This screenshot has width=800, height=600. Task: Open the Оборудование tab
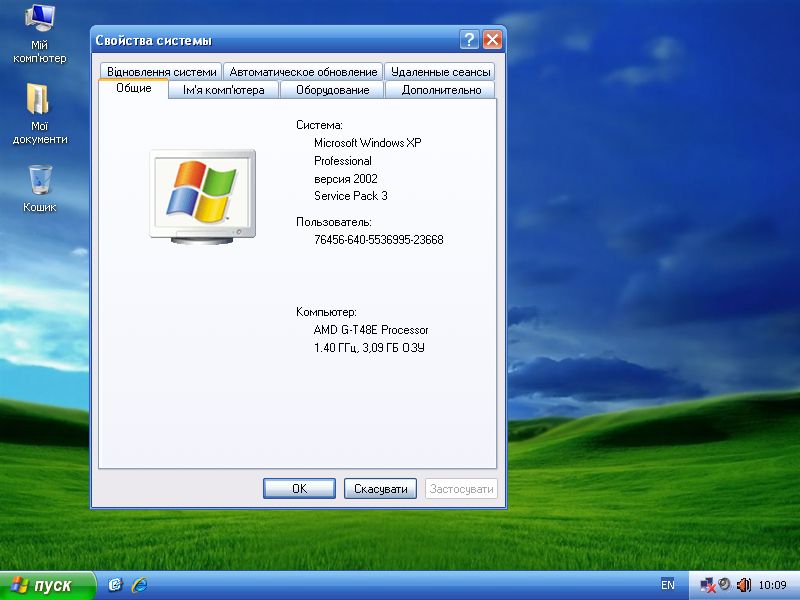tap(332, 90)
